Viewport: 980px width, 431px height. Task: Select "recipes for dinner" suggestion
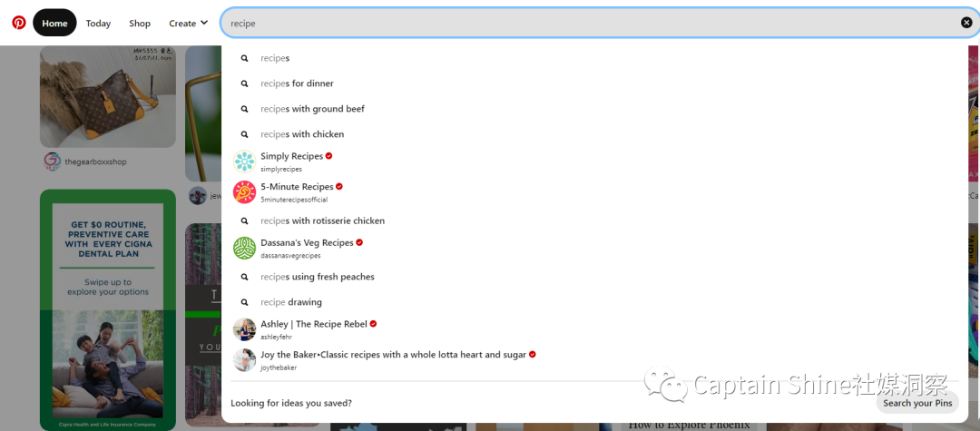pos(297,83)
